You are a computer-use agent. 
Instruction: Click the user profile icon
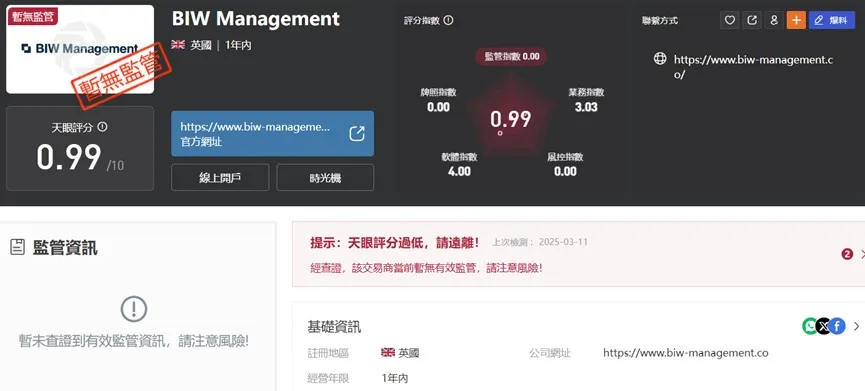pos(774,20)
